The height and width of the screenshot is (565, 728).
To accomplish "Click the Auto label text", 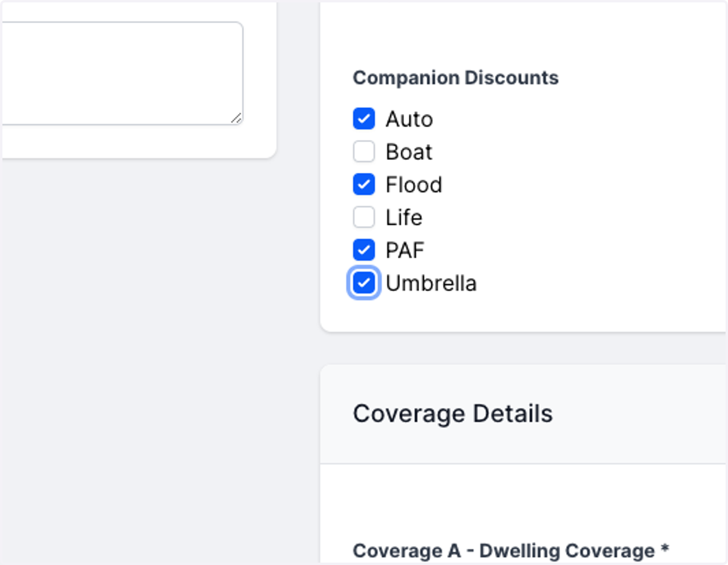I will click(409, 119).
